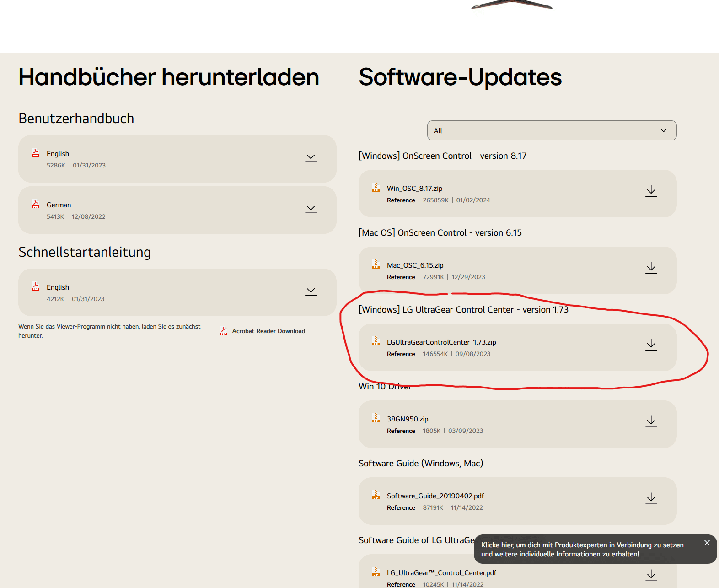
Task: Click LGUltraGearControlCenter_1.73.zip file name
Action: [x=441, y=342]
